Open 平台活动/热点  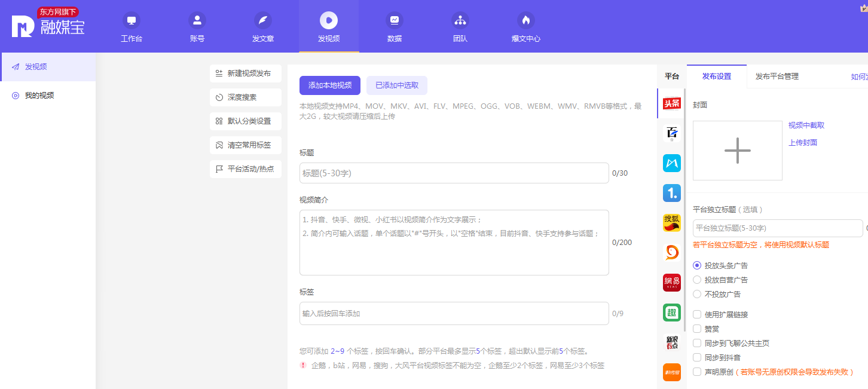[x=246, y=169]
